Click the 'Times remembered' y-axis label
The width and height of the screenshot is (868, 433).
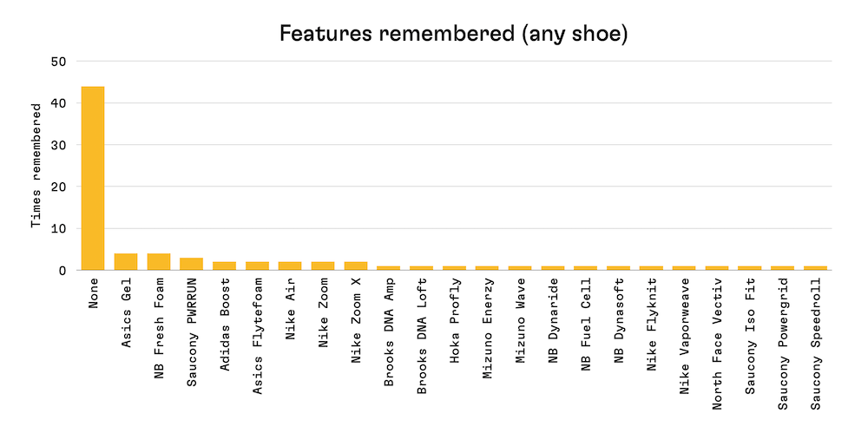[x=36, y=166]
